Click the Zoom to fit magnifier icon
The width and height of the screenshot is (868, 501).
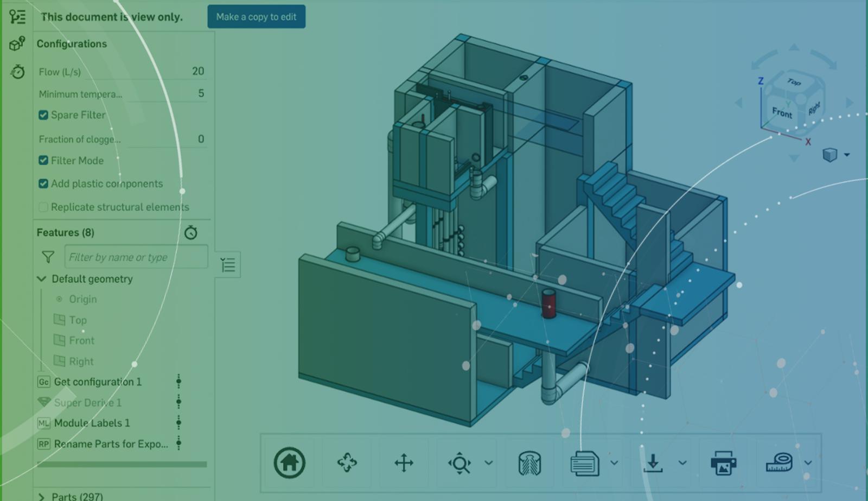[459, 463]
